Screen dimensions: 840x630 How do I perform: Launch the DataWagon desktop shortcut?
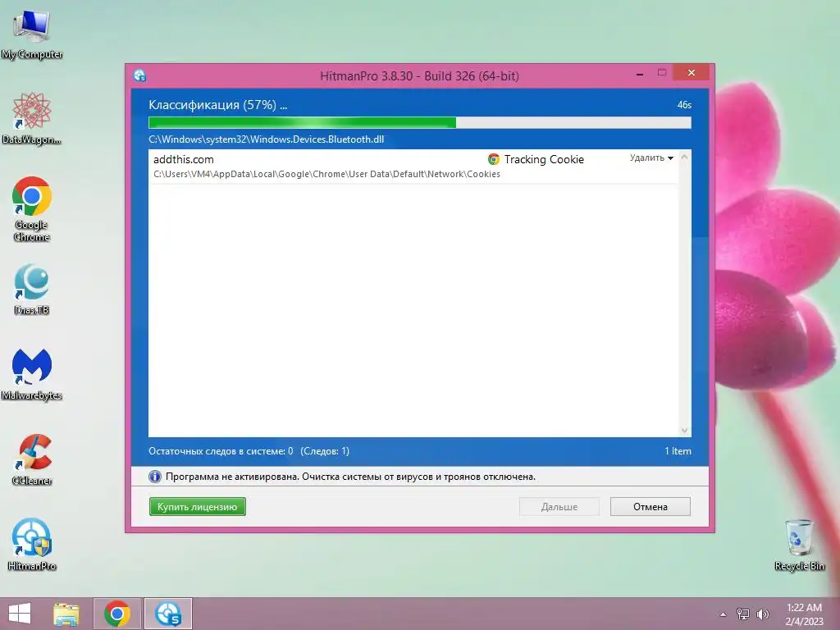[32, 118]
